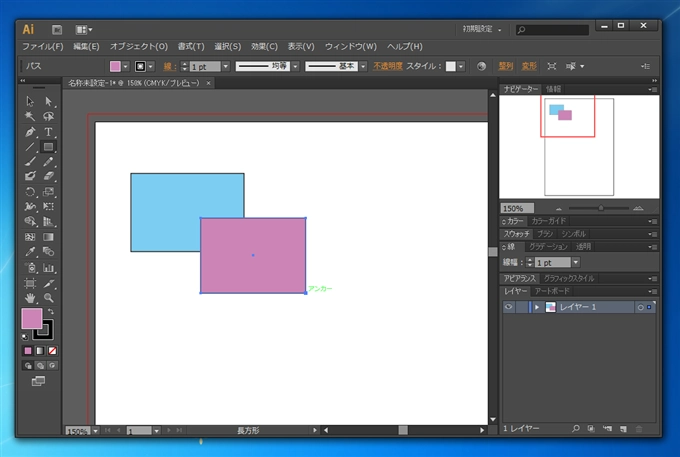This screenshot has height=457, width=680.
Task: Select the Gradient tool
Action: [x=48, y=237]
